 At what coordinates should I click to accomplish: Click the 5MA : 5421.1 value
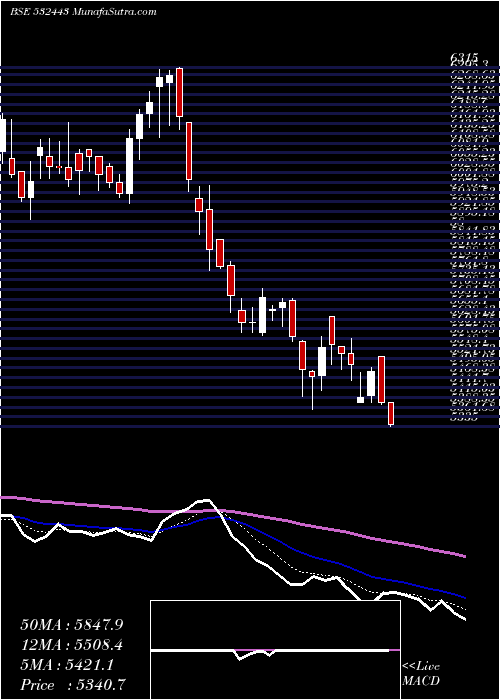(x=67, y=666)
